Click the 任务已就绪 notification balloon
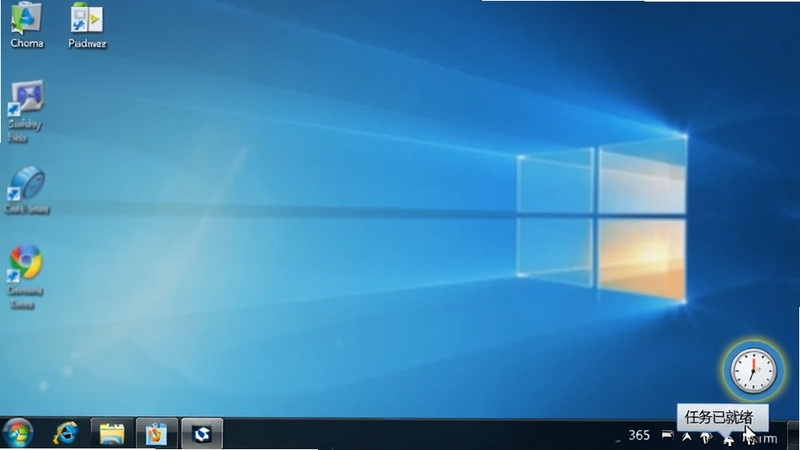 (722, 417)
